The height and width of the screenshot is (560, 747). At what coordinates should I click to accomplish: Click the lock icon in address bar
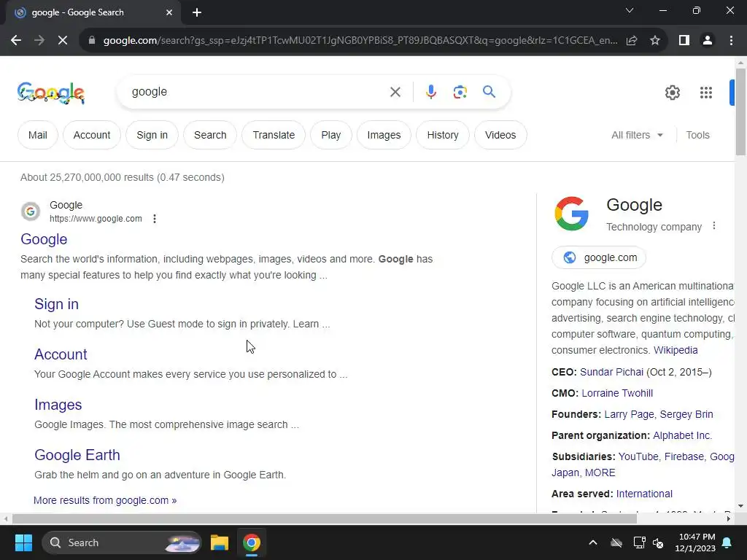tap(92, 41)
